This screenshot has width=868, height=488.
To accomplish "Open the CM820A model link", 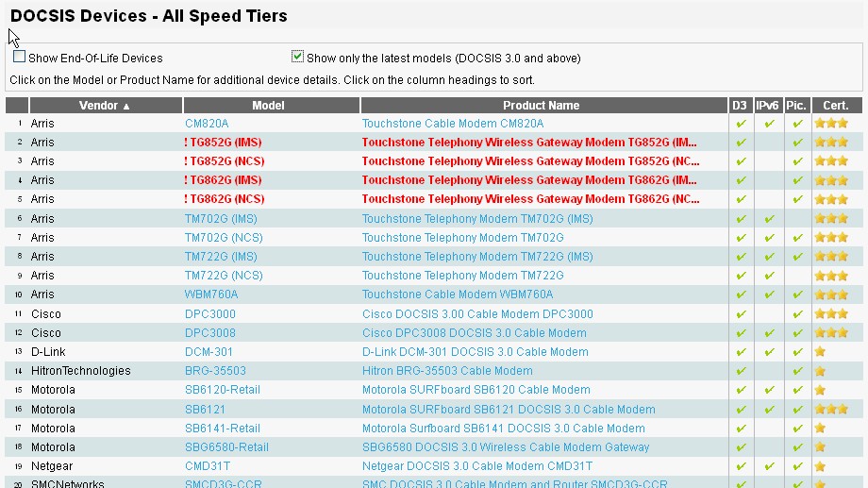I will [207, 124].
